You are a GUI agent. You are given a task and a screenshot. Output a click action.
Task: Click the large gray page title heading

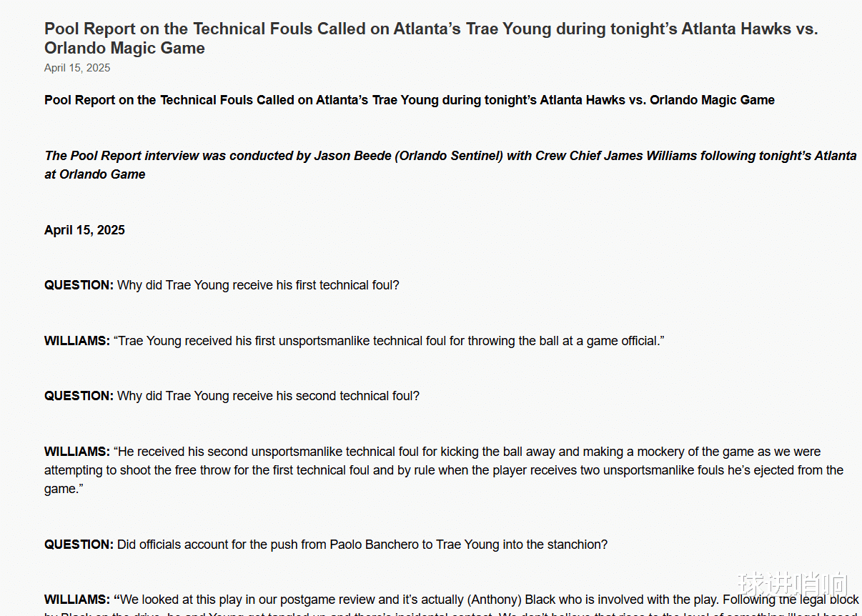(x=430, y=38)
